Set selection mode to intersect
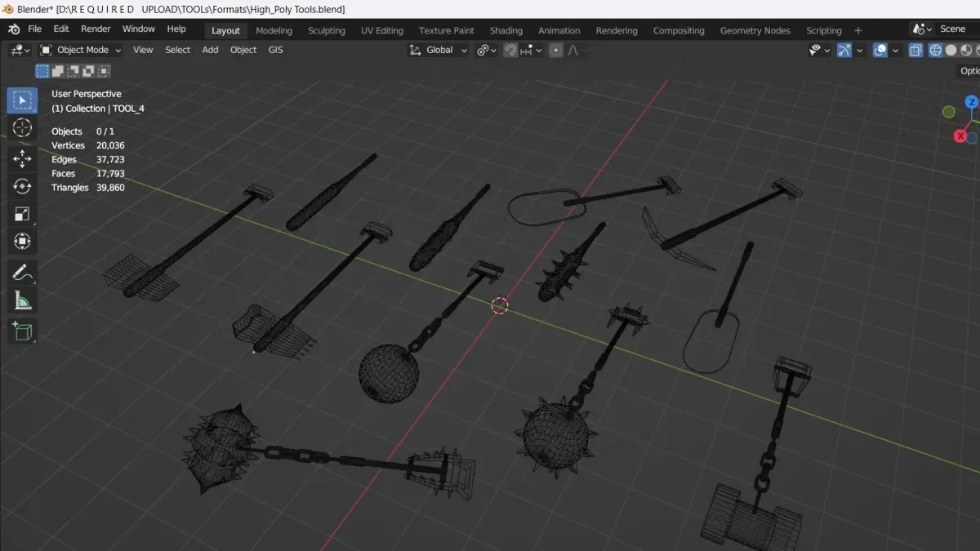The image size is (980, 551). 104,71
